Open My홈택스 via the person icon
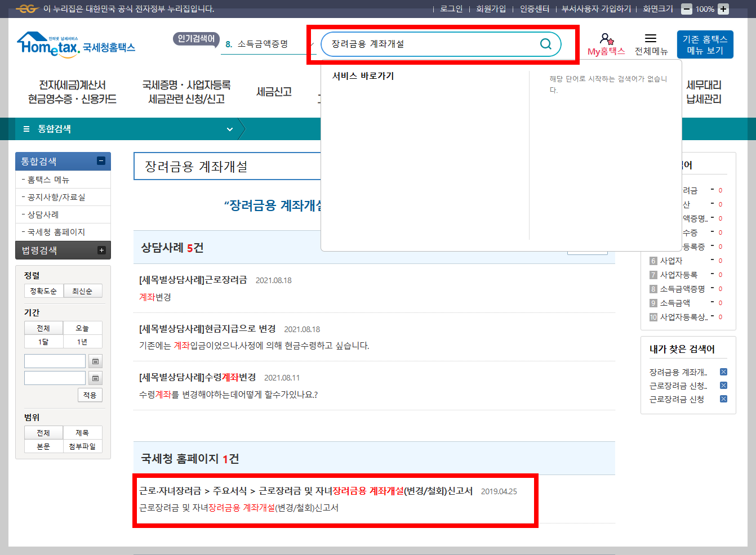756x555 pixels. tap(607, 39)
